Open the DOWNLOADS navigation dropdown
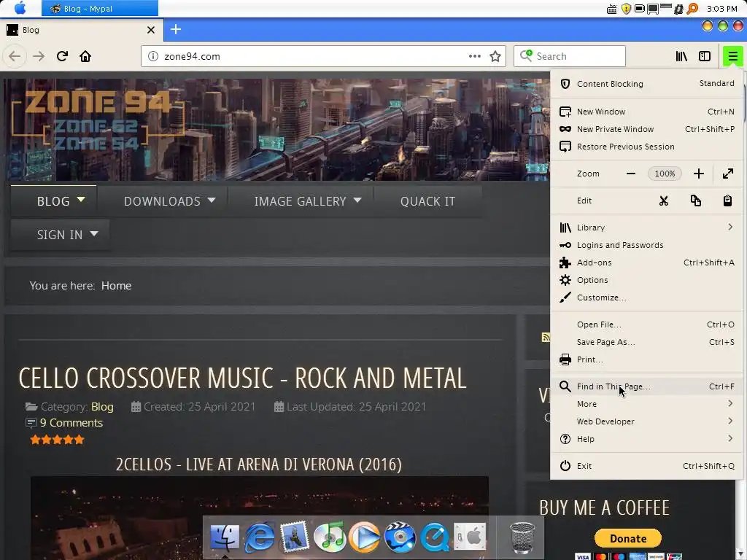The height and width of the screenshot is (560, 747). point(163,201)
